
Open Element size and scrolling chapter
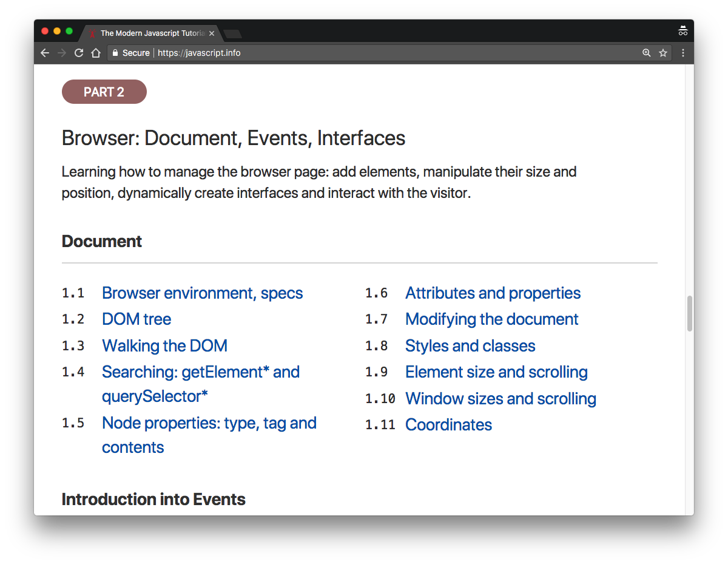[496, 372]
